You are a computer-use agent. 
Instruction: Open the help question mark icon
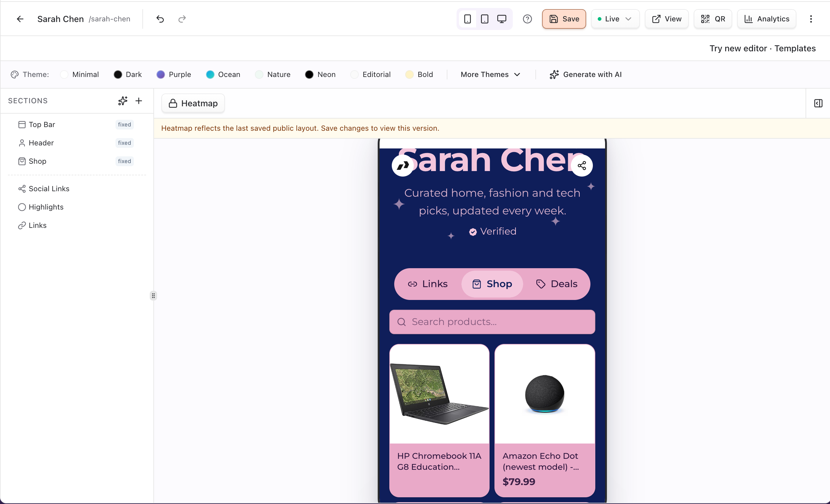click(527, 19)
